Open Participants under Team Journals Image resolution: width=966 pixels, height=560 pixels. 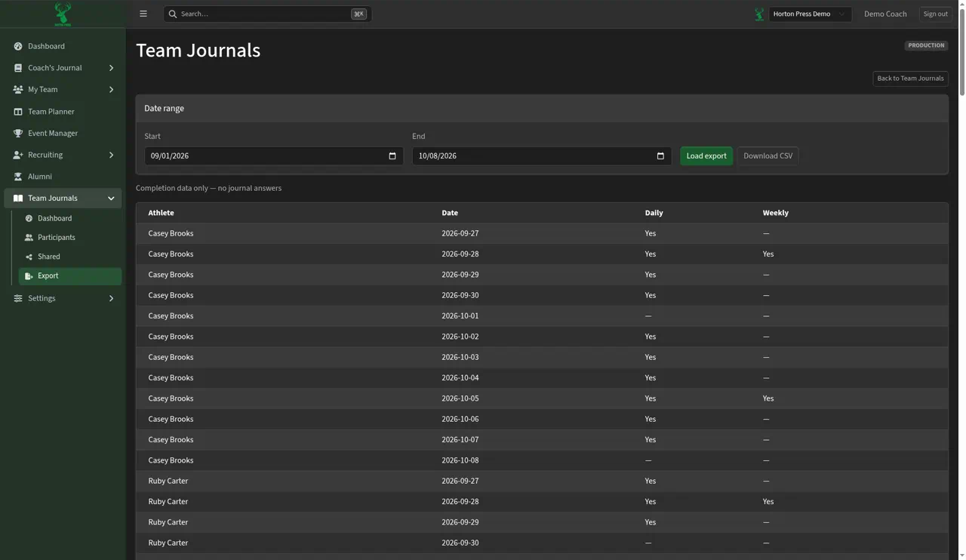pyautogui.click(x=69, y=238)
